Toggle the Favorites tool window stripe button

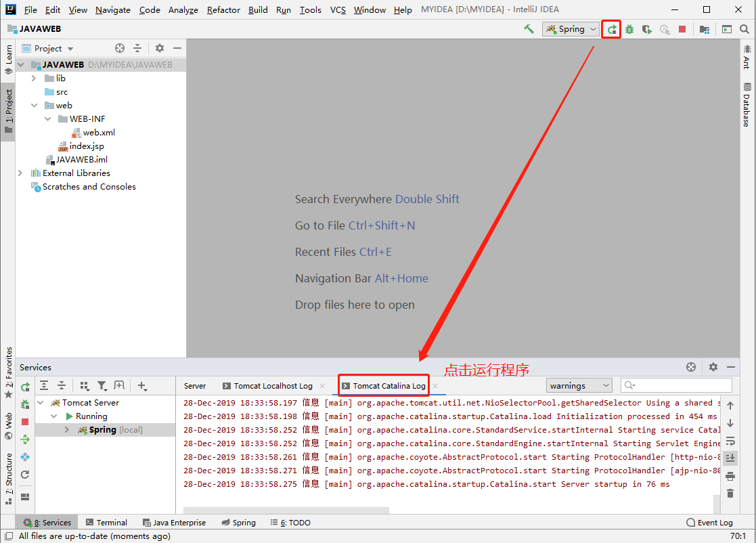(8, 372)
